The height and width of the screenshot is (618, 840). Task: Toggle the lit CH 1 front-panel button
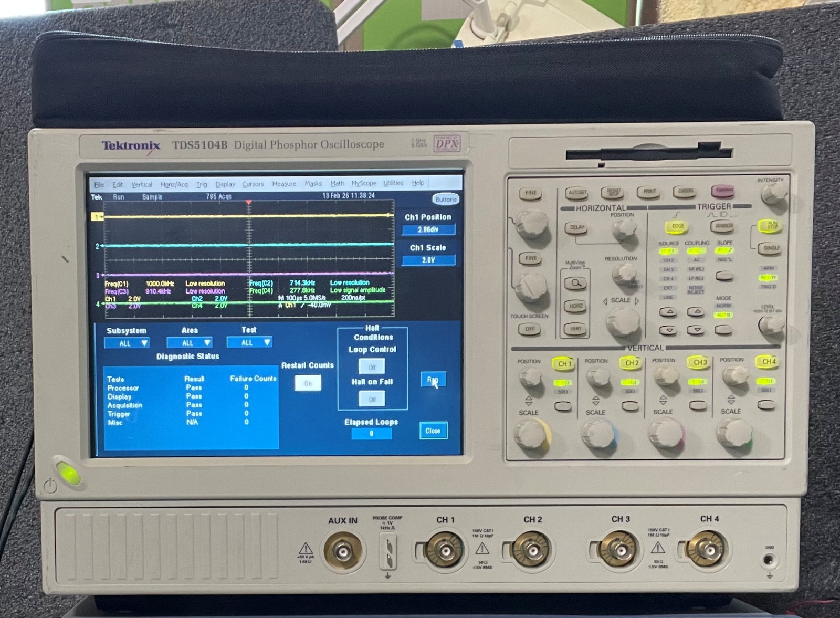(x=564, y=363)
